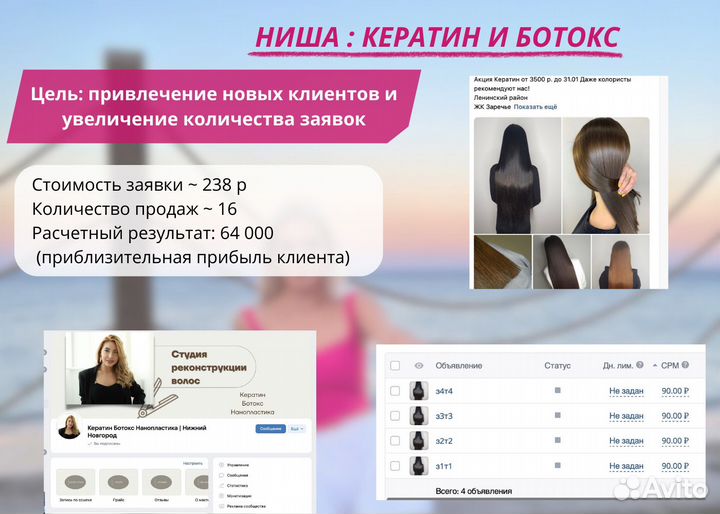Viewport: 720px width, 514px height.
Task: Open Монетизация in the community sidebar
Action: pyautogui.click(x=239, y=496)
